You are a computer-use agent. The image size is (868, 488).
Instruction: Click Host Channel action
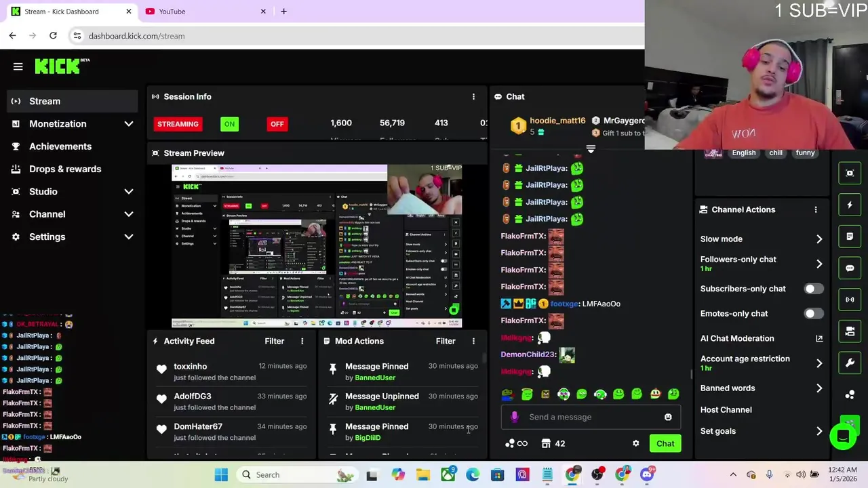point(726,409)
